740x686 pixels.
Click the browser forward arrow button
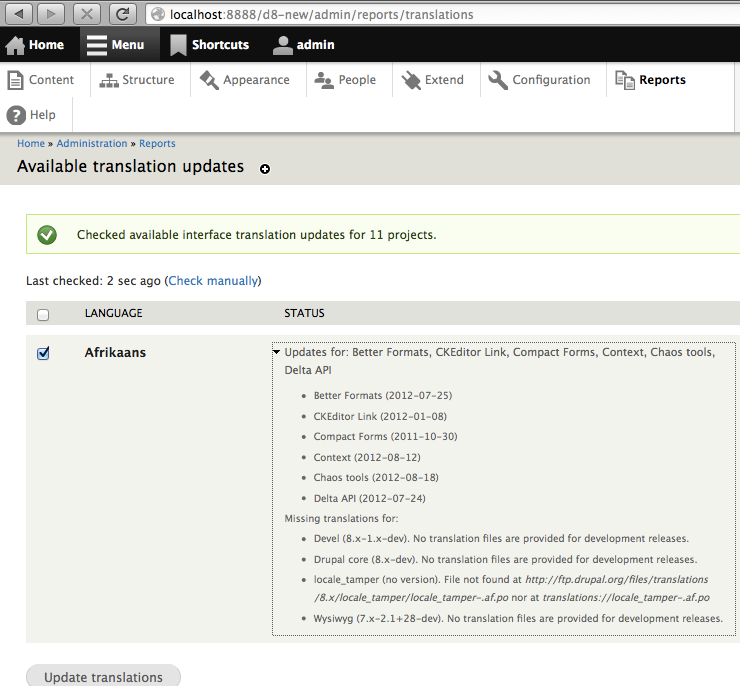[51, 14]
